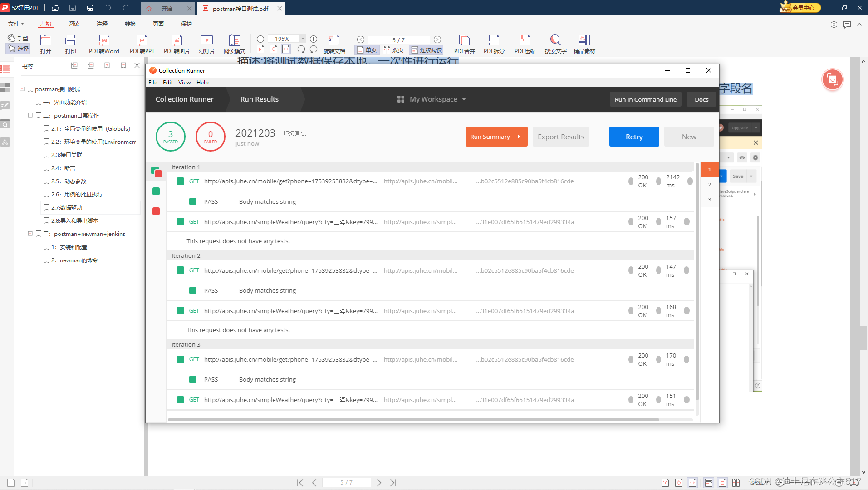868x490 pixels.
Task: Open the 注释 ribbon tab
Action: (102, 24)
